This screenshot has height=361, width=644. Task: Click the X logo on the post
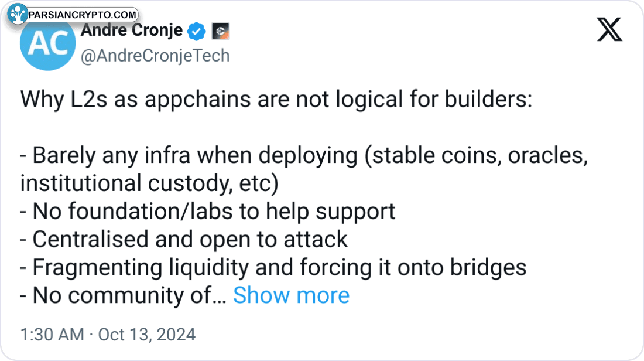pyautogui.click(x=609, y=30)
